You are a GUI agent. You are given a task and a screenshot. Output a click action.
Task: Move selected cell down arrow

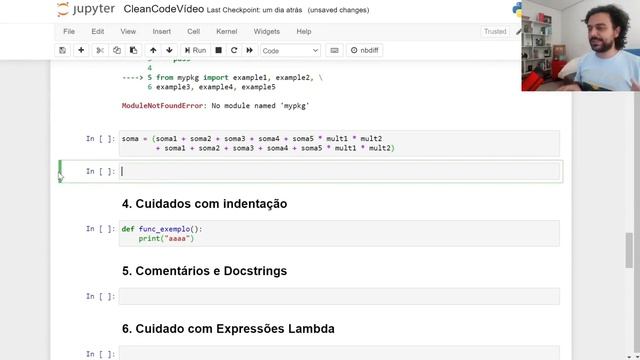point(169,50)
